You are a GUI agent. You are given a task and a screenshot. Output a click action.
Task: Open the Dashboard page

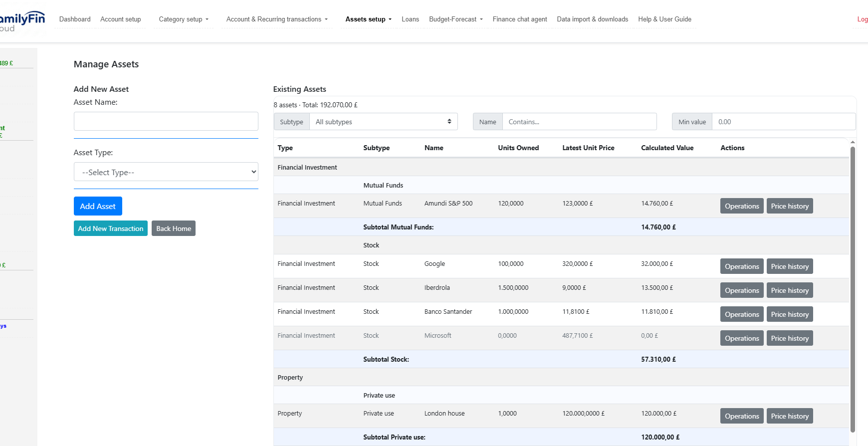click(x=75, y=19)
